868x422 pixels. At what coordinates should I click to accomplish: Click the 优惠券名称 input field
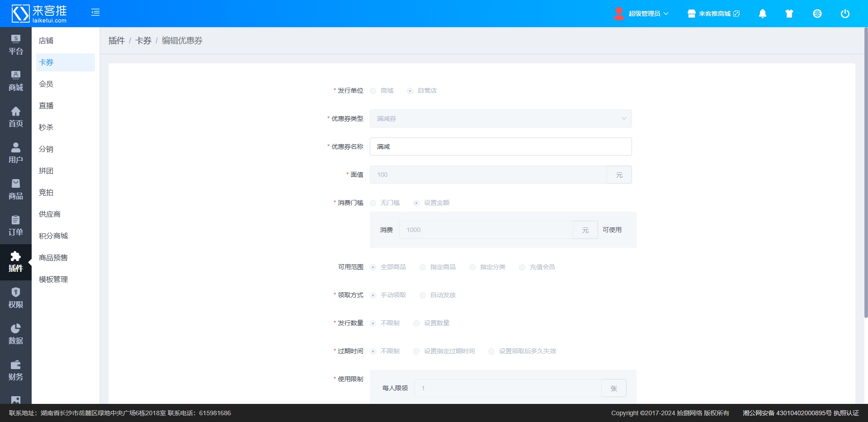(x=500, y=147)
